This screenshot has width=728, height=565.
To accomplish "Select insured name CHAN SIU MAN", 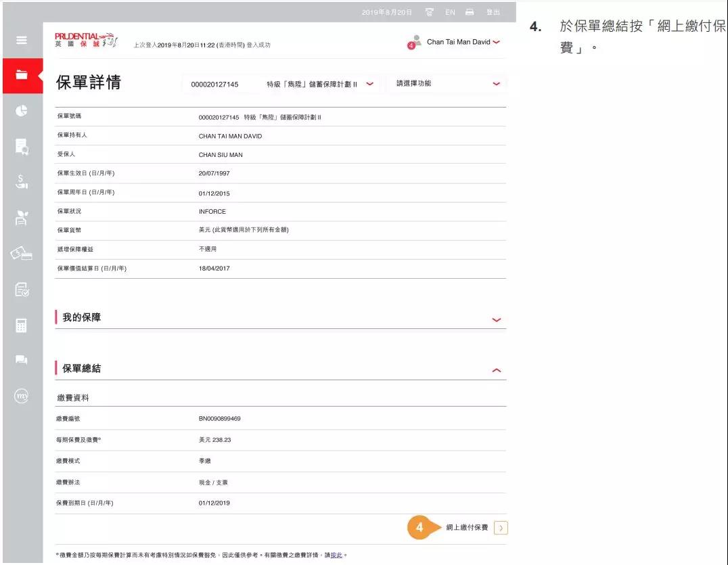I will (x=221, y=154).
